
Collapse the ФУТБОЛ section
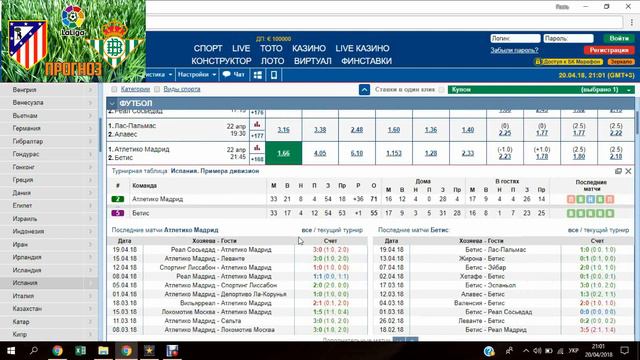tap(112, 104)
